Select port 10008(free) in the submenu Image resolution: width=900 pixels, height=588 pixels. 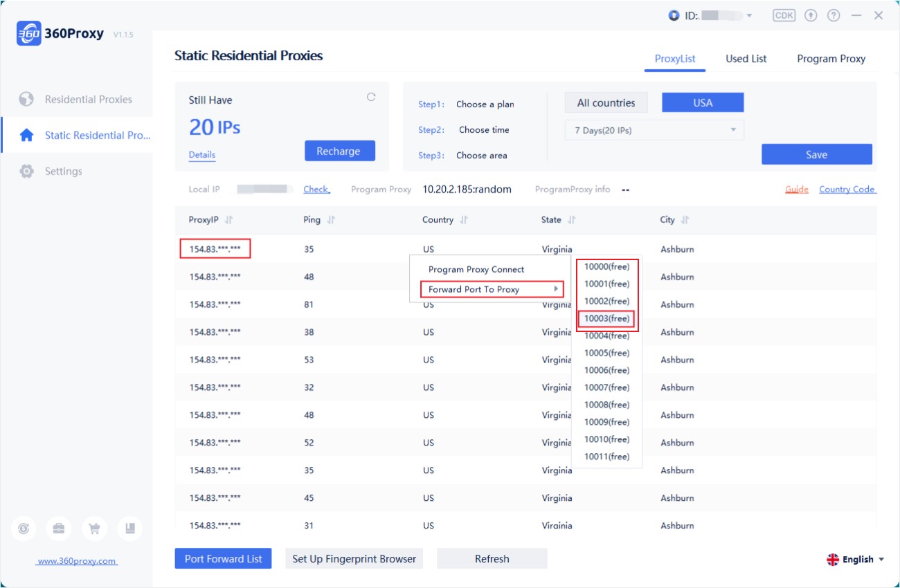coord(607,405)
